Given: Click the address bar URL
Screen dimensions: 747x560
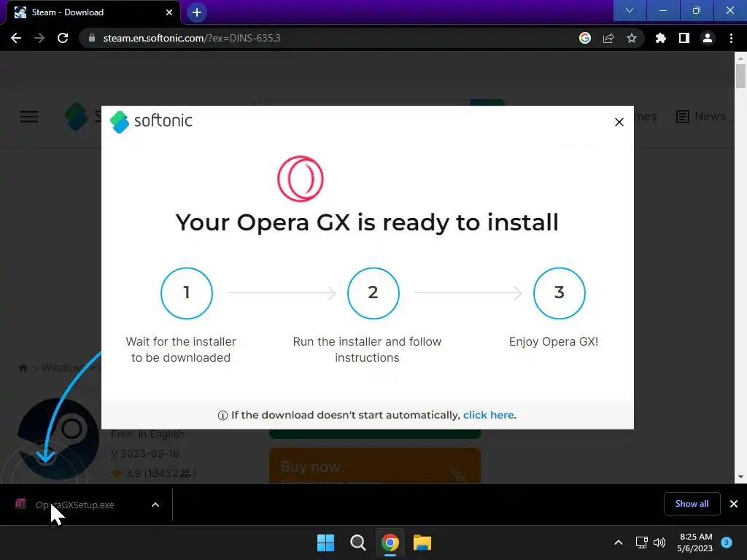Looking at the screenshot, I should tap(192, 38).
